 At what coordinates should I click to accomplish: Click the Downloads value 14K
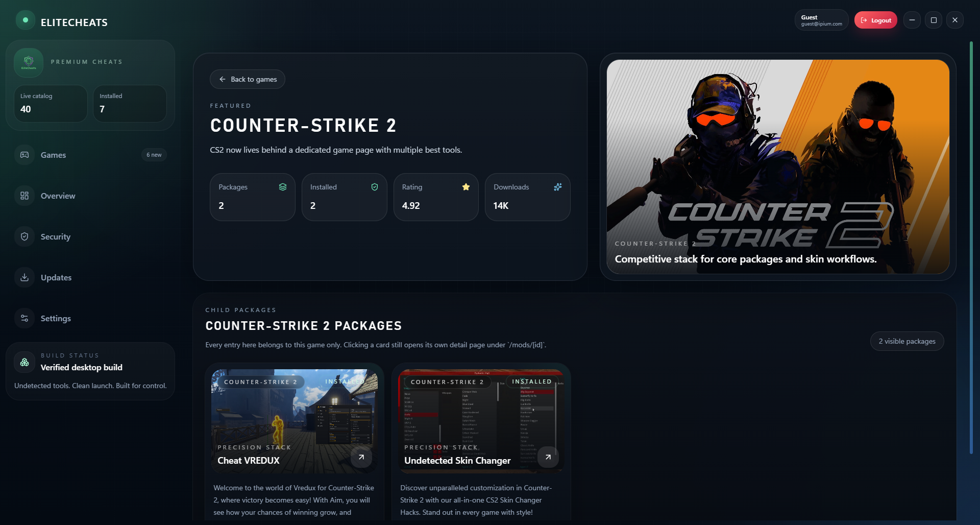[501, 206]
